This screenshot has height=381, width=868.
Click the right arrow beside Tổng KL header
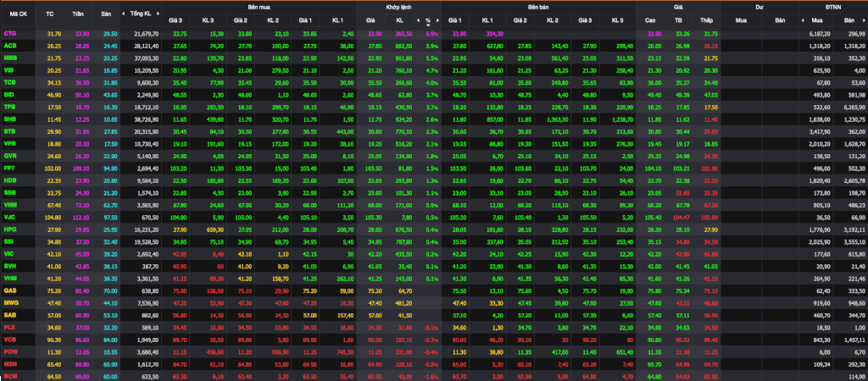[x=157, y=14]
